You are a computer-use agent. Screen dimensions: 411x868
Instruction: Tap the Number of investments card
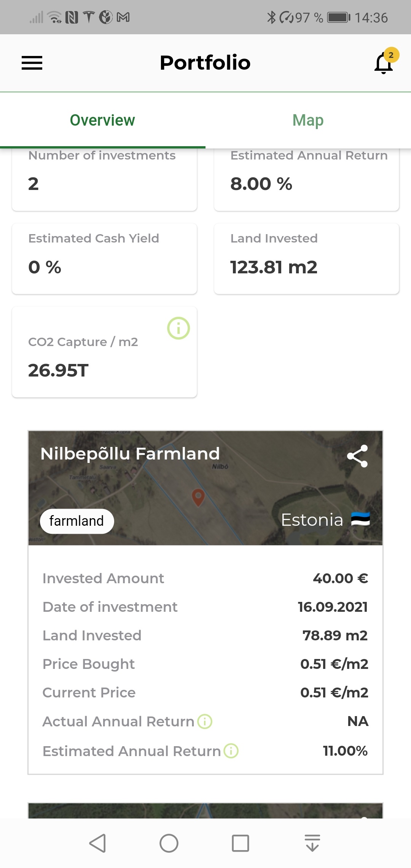(104, 179)
